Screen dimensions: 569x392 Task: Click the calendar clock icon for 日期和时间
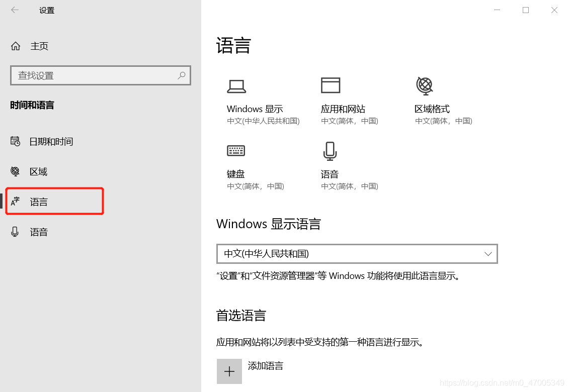tap(15, 141)
